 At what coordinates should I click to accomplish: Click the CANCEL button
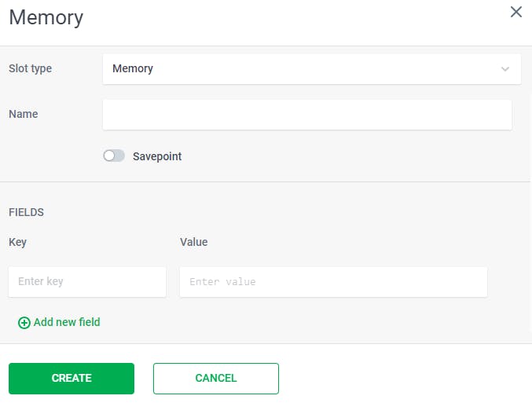(216, 379)
